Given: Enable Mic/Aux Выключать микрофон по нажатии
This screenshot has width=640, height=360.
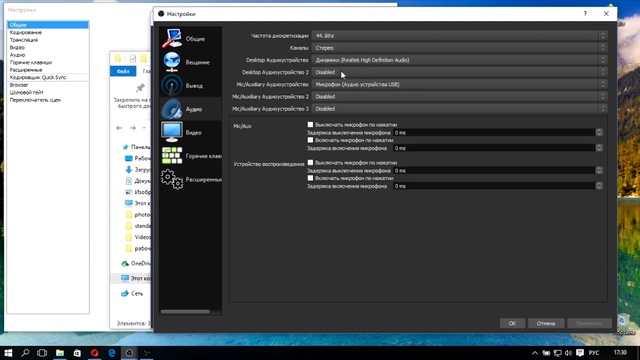Looking at the screenshot, I should 310,124.
